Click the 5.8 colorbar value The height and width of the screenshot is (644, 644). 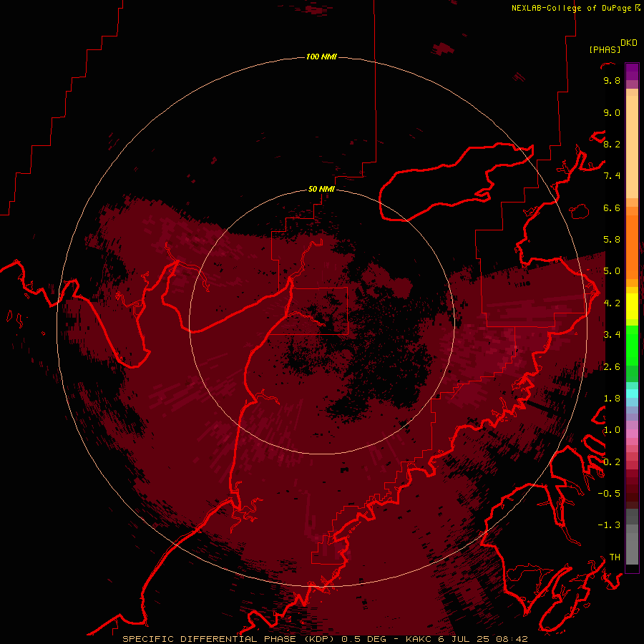[612, 240]
